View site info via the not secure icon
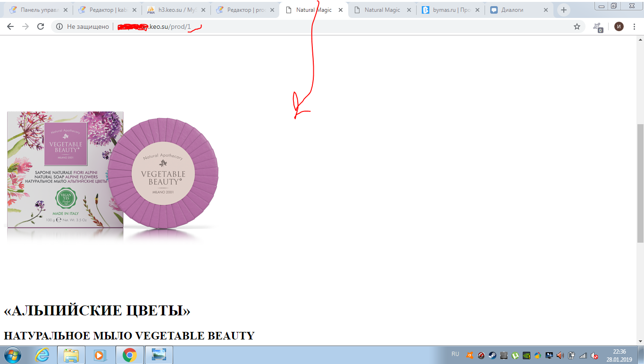The width and height of the screenshot is (644, 364). pos(59,27)
